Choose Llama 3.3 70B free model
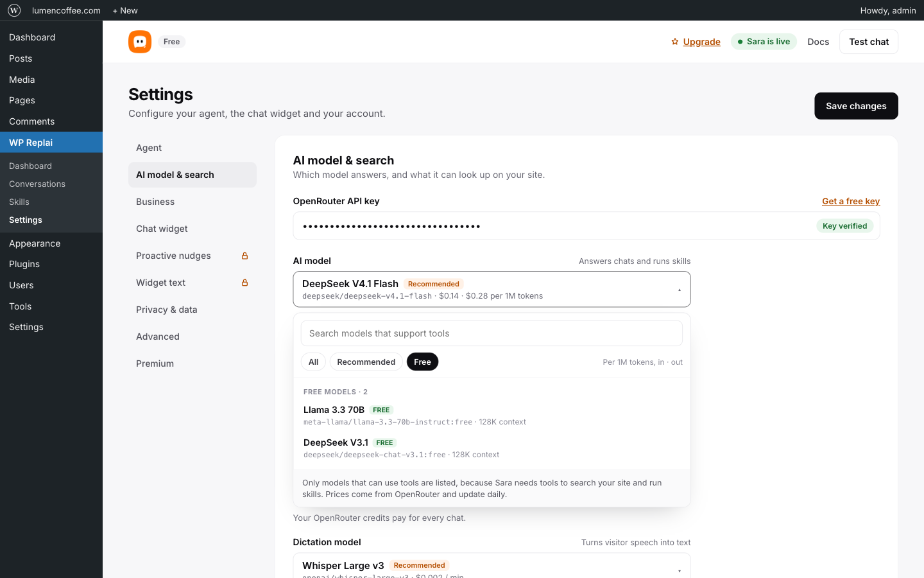 (492, 416)
